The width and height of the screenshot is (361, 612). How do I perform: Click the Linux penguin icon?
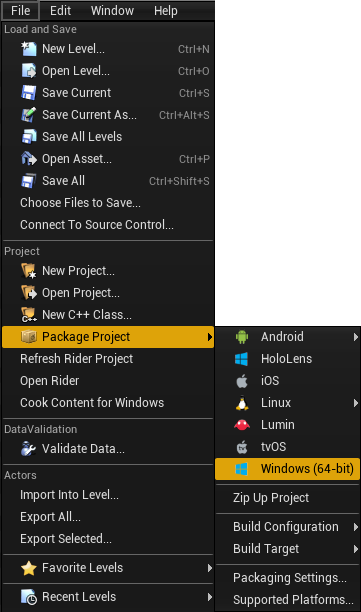click(x=242, y=403)
